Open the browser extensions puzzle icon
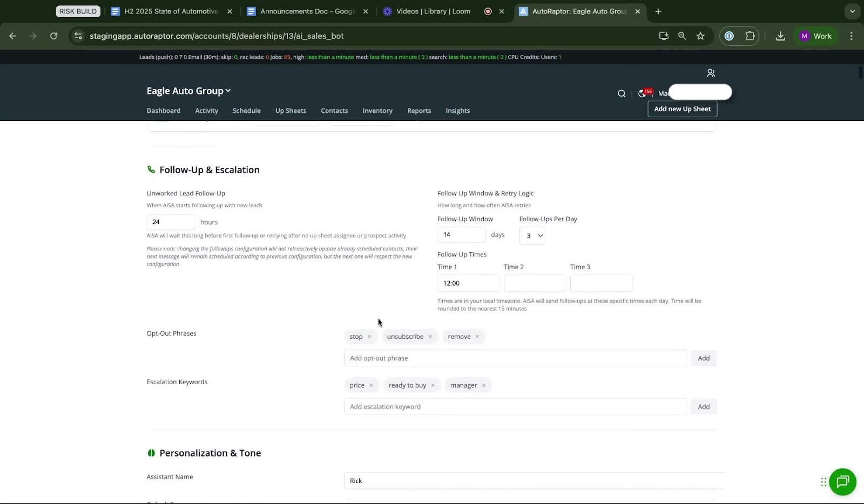Viewport: 864px width, 504px height. pyautogui.click(x=750, y=36)
